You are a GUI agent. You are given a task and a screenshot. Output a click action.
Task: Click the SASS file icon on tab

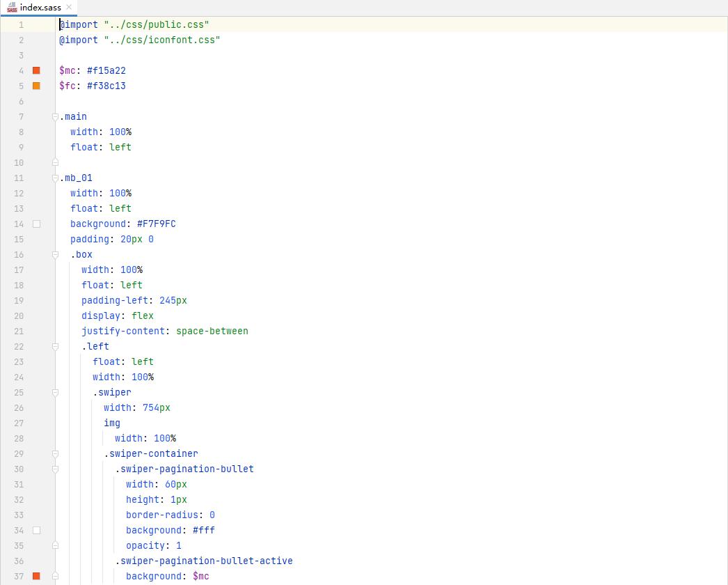click(x=12, y=8)
